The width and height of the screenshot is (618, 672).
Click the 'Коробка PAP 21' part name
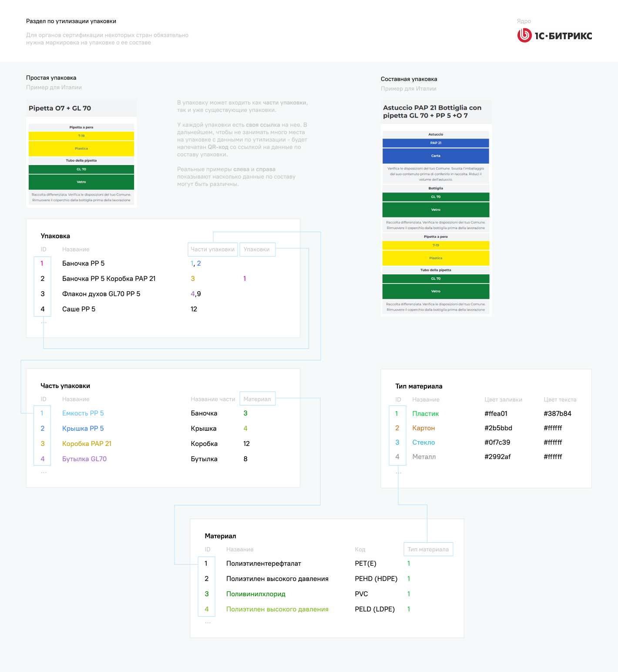click(87, 444)
